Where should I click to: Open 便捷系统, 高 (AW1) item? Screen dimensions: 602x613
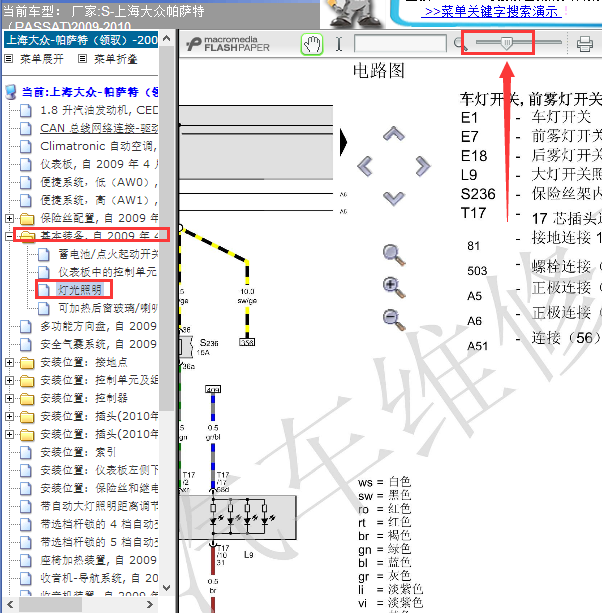coord(99,200)
